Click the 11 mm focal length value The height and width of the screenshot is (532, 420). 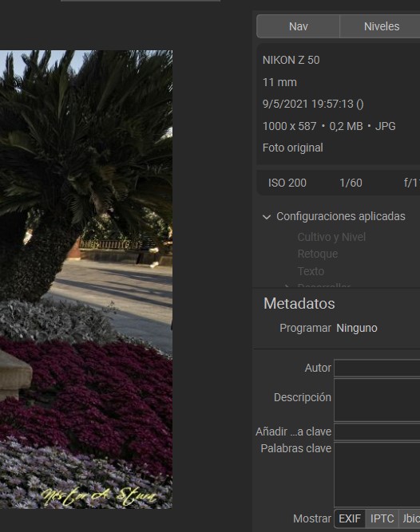coord(279,82)
